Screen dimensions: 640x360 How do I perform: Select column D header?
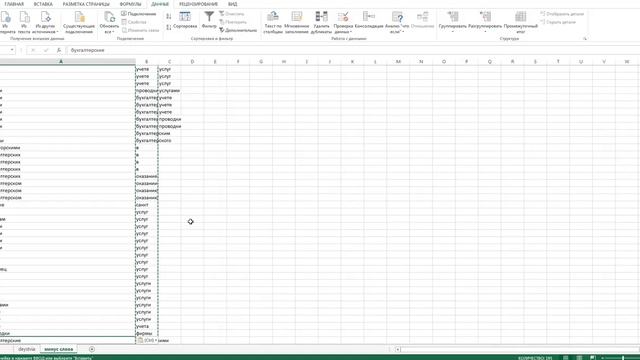(192, 62)
